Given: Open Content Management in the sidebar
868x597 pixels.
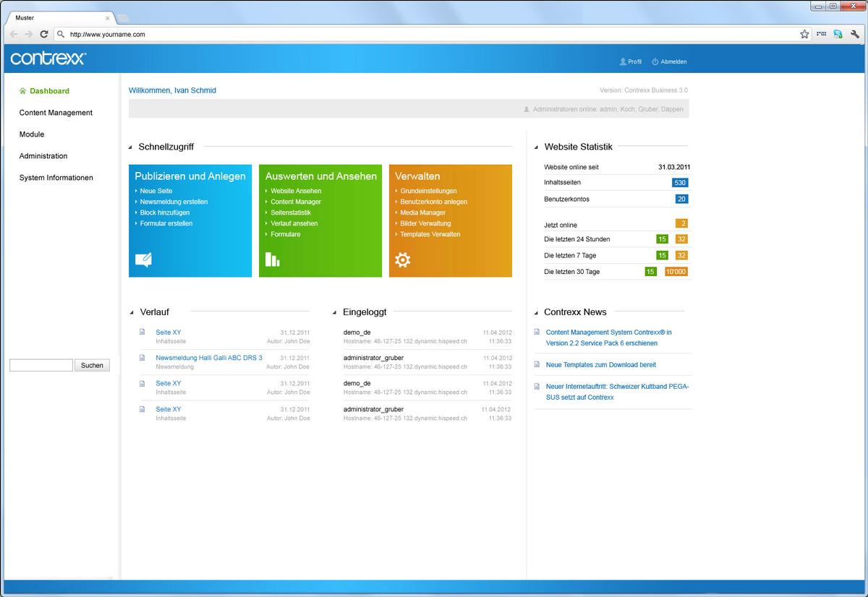Looking at the screenshot, I should (56, 113).
